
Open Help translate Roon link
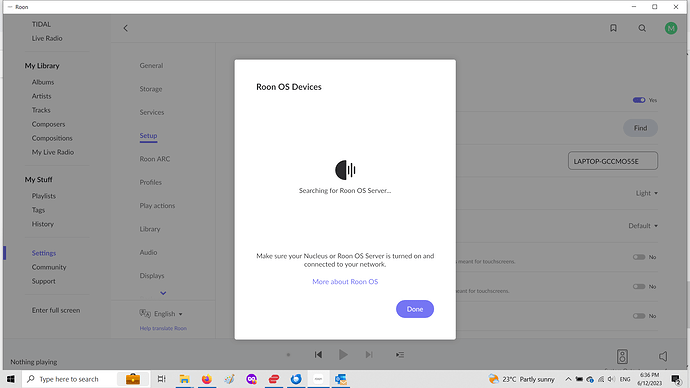pyautogui.click(x=163, y=328)
